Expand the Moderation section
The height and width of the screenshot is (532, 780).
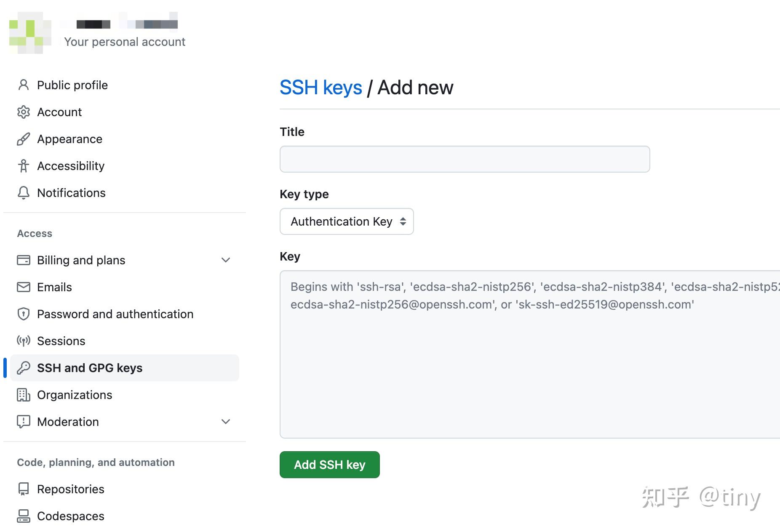point(226,421)
